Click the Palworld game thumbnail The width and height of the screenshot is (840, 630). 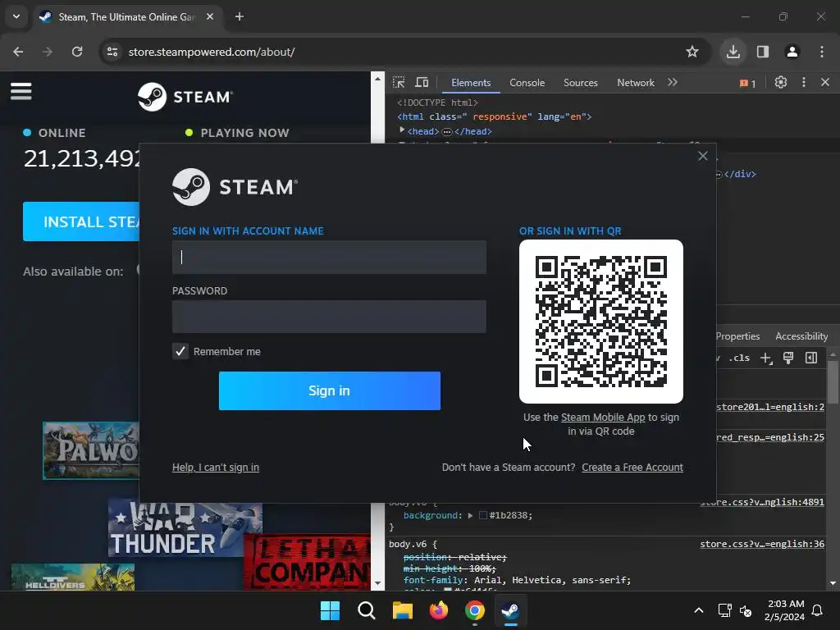[91, 450]
